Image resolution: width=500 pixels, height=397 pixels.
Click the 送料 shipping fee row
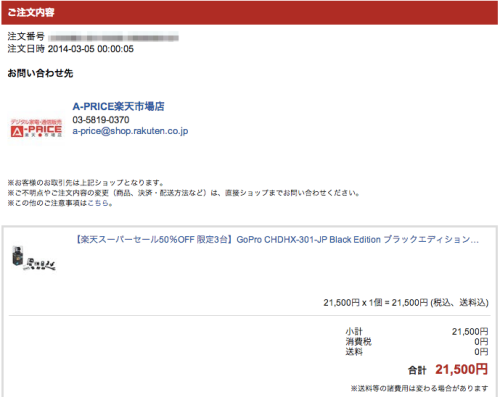tap(417, 352)
